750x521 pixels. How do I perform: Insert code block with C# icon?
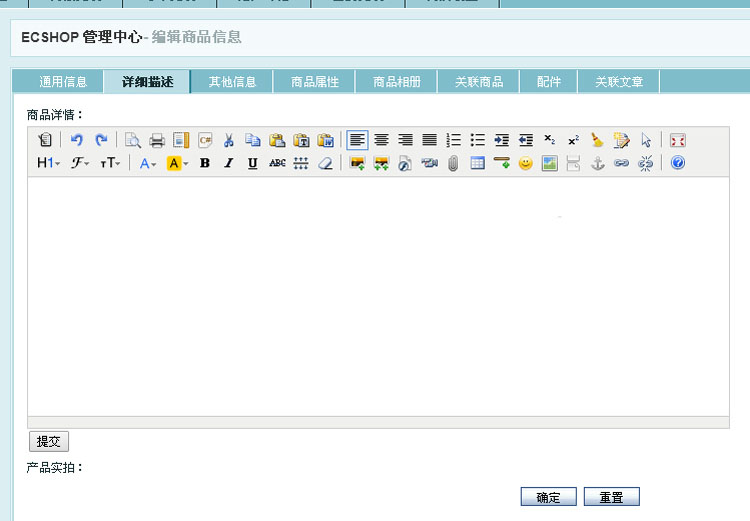205,140
